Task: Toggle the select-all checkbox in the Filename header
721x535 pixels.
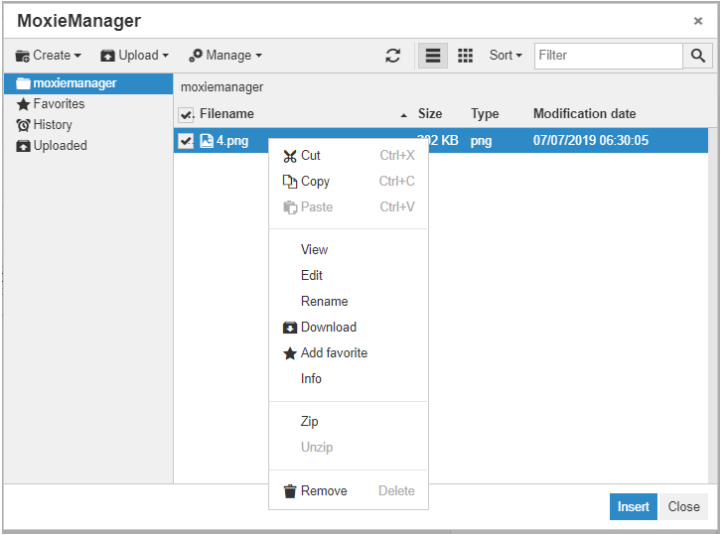Action: (186, 115)
